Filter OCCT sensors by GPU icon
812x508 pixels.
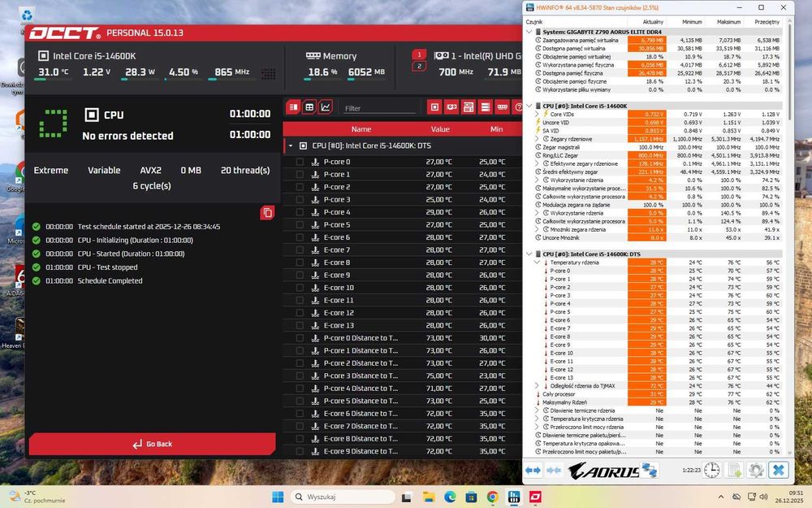[451, 107]
